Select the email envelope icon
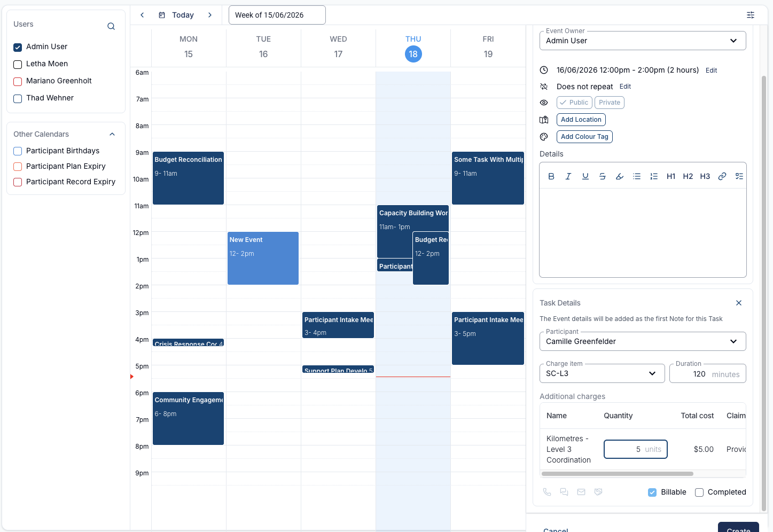 (x=581, y=492)
